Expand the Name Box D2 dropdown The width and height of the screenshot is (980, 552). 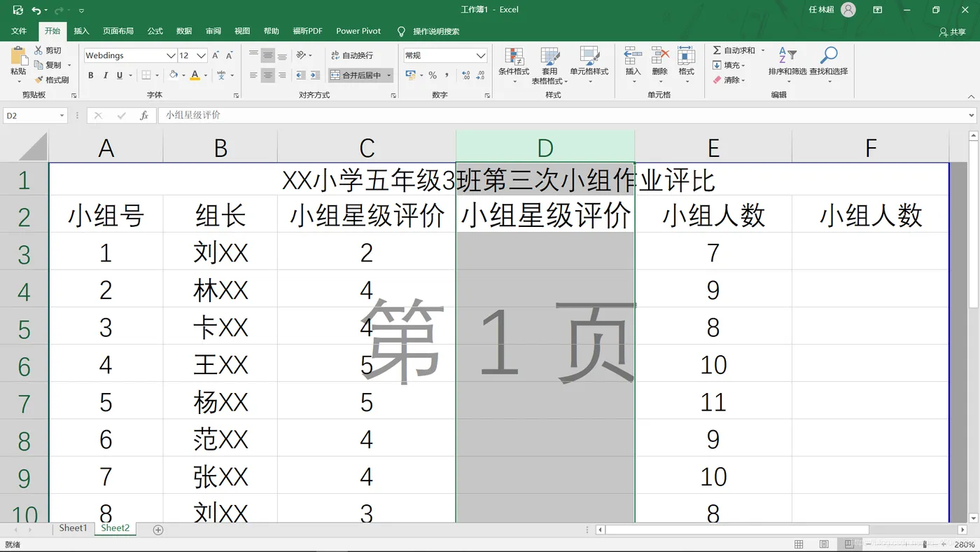pyautogui.click(x=62, y=116)
